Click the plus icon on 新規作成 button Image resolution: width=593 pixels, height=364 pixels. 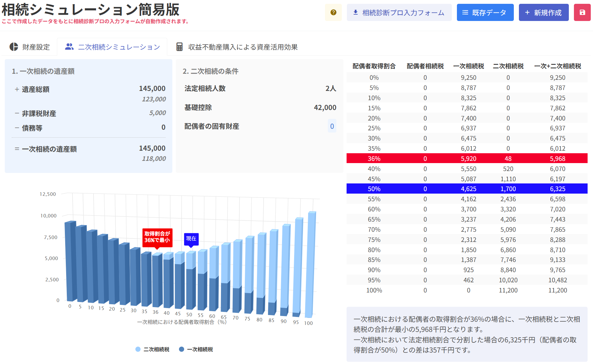pos(527,12)
